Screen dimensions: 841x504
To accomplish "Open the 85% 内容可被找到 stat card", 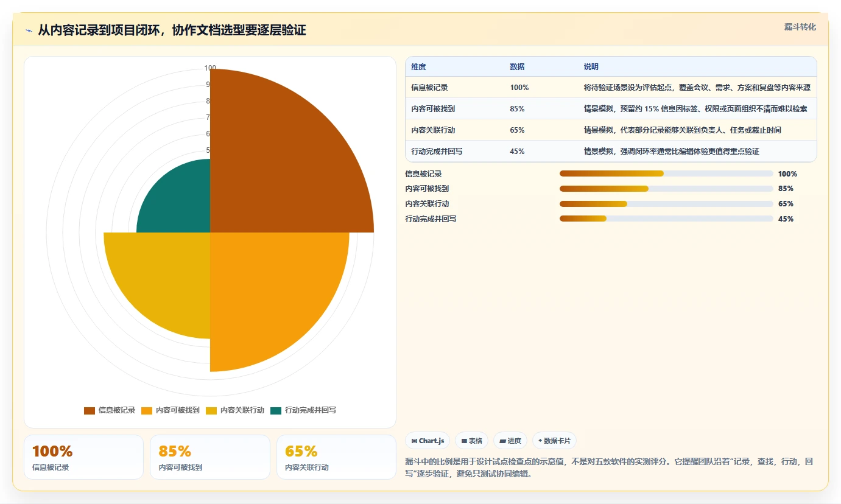I will coord(210,457).
